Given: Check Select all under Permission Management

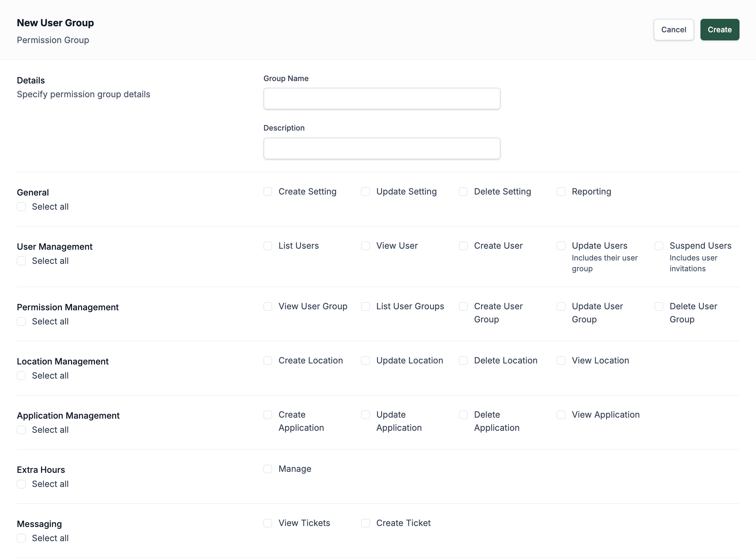Looking at the screenshot, I should (x=21, y=321).
